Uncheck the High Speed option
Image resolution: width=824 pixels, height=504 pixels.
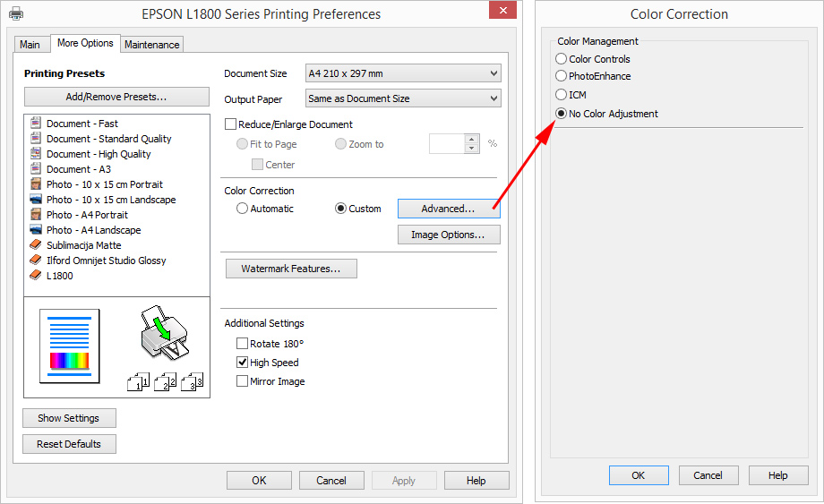[x=243, y=363]
